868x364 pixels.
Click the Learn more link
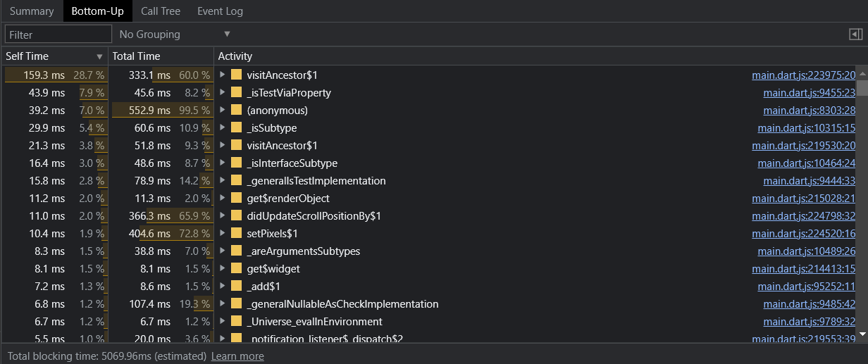tap(237, 356)
